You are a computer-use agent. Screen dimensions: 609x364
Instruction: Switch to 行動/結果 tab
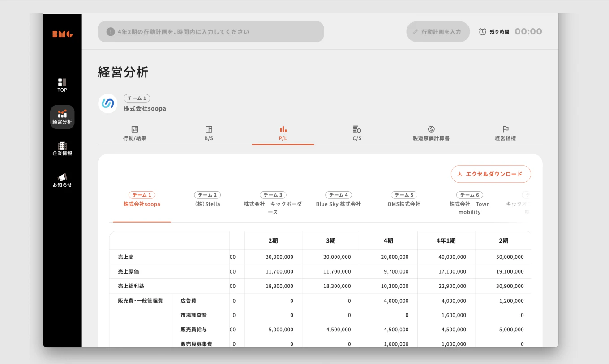tap(135, 133)
